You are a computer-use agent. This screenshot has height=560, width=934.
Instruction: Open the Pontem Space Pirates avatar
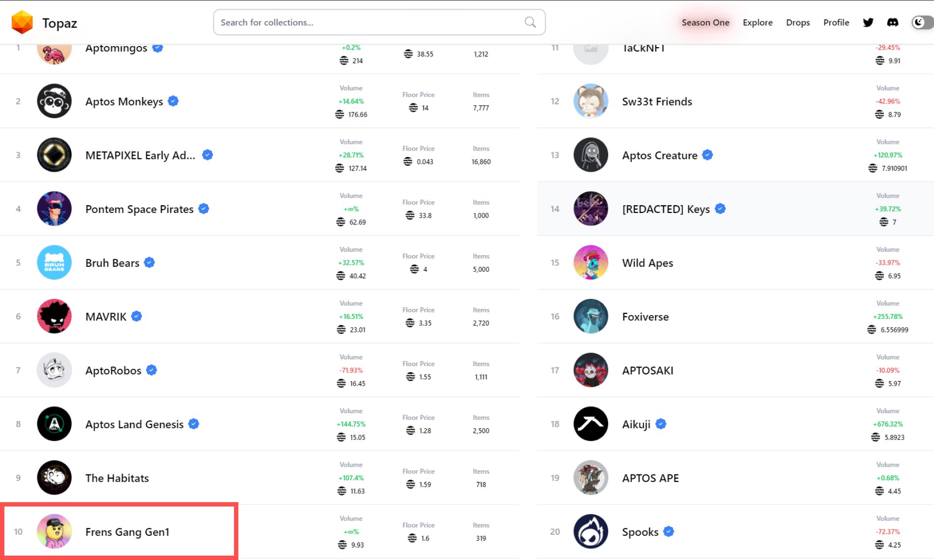54,209
